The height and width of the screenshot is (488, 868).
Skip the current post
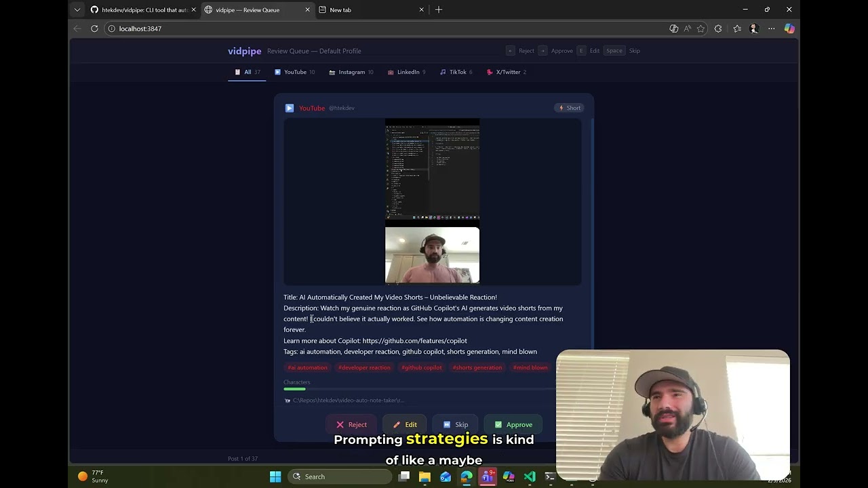pyautogui.click(x=456, y=424)
